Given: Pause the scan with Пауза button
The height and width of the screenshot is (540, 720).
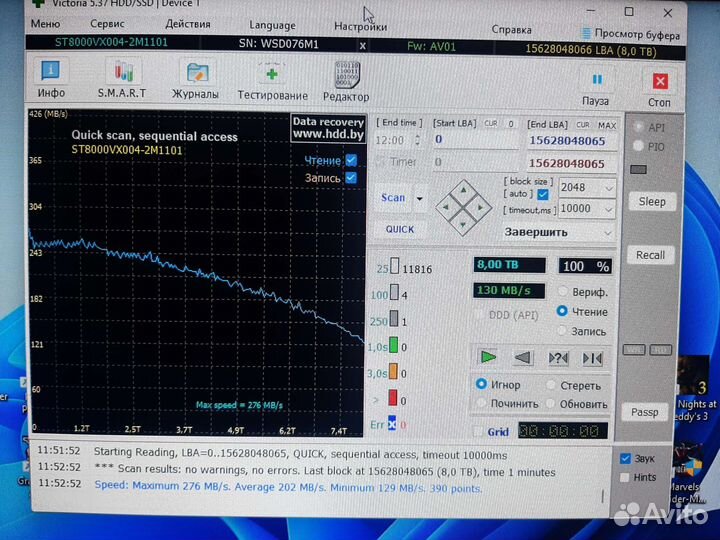Looking at the screenshot, I should (x=596, y=88).
